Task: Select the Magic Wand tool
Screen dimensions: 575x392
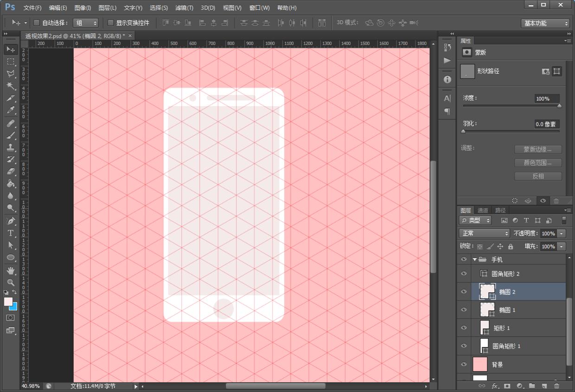Action: coord(11,86)
